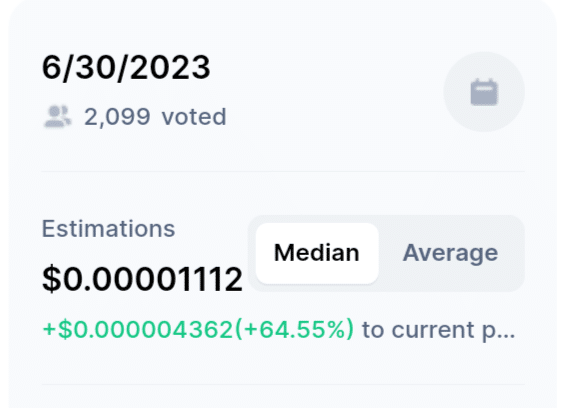Click the green +$0.000004362 change amount

[x=138, y=329]
